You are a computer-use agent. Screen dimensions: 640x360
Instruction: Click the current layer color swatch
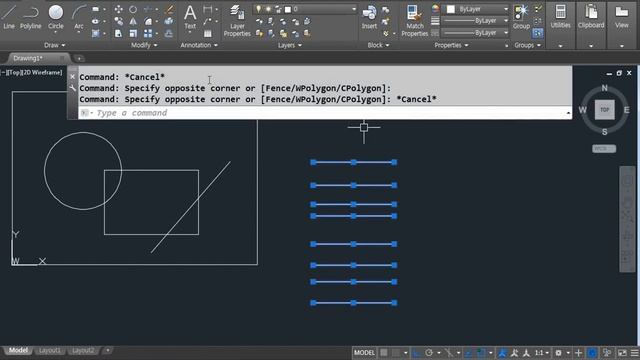(288, 9)
